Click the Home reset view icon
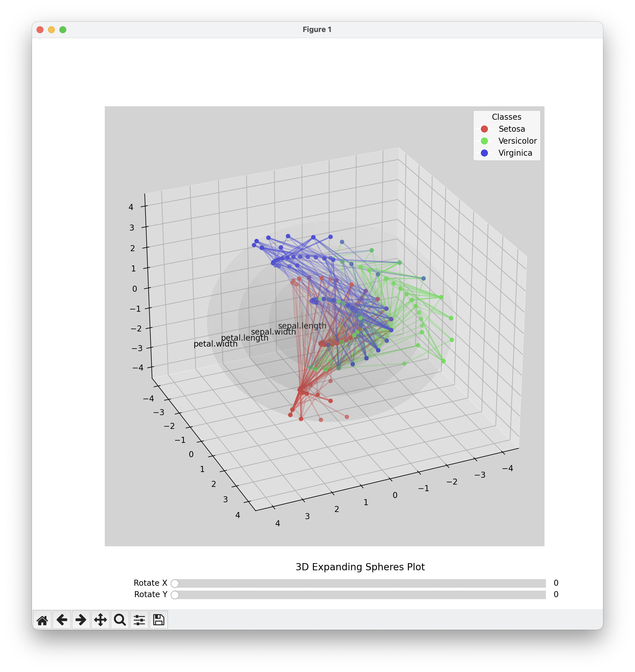The height and width of the screenshot is (672, 635). coord(42,620)
